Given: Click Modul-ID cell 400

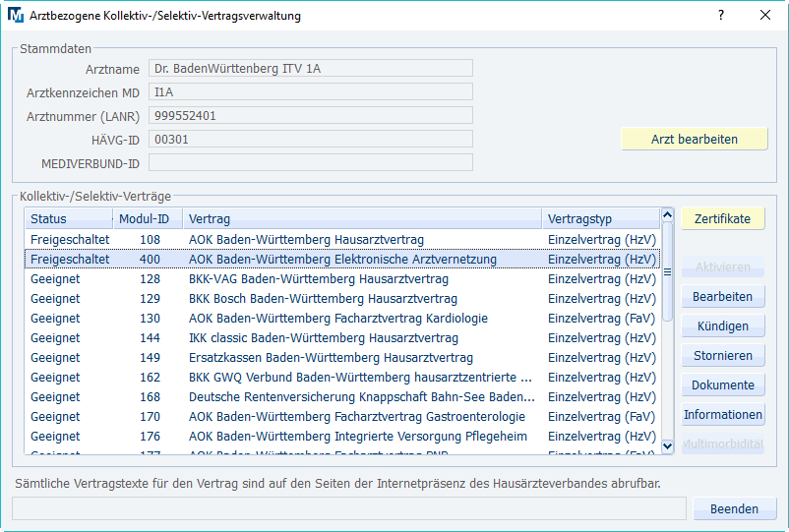Looking at the screenshot, I should [150, 260].
